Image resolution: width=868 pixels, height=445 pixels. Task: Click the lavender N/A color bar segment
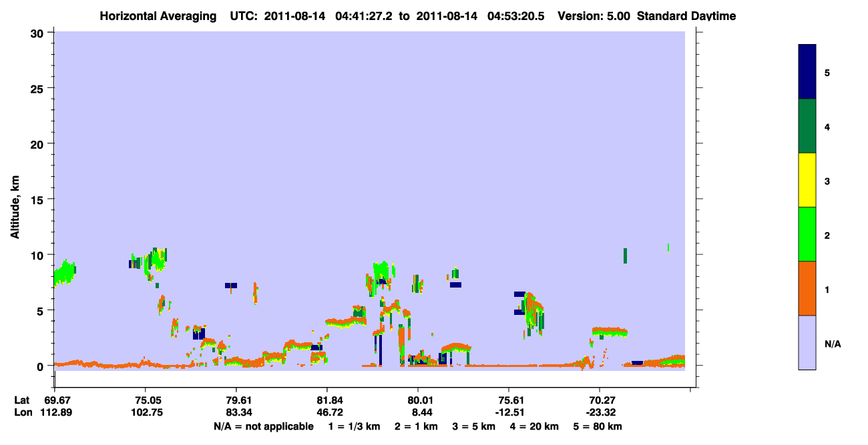(807, 342)
